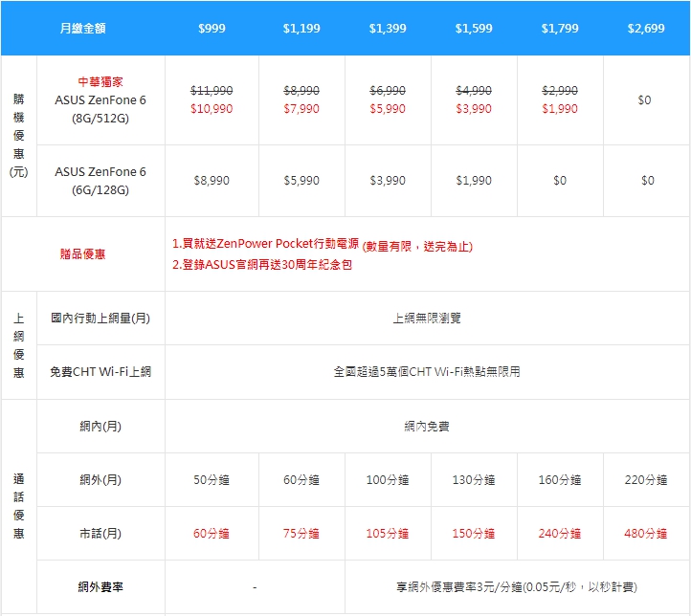Screen dimensions: 691x616
Task: Click the 網內免費 cell
Action: pyautogui.click(x=427, y=427)
